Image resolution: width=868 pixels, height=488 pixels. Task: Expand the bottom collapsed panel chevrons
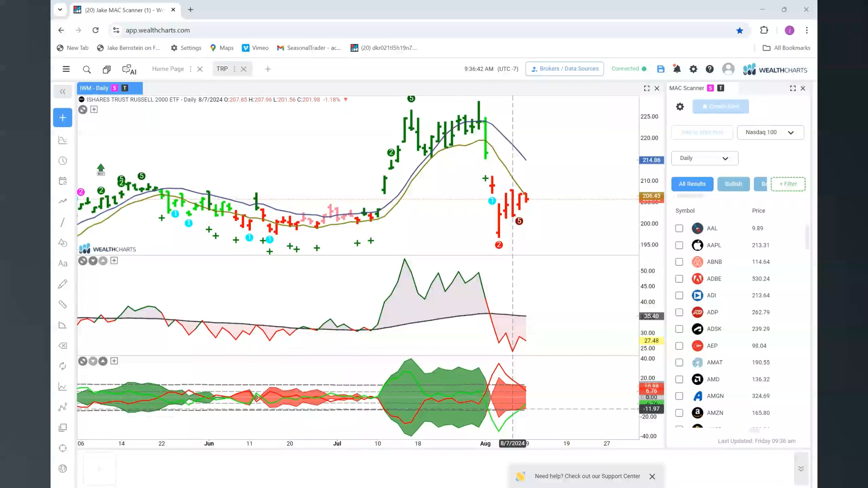(801, 469)
